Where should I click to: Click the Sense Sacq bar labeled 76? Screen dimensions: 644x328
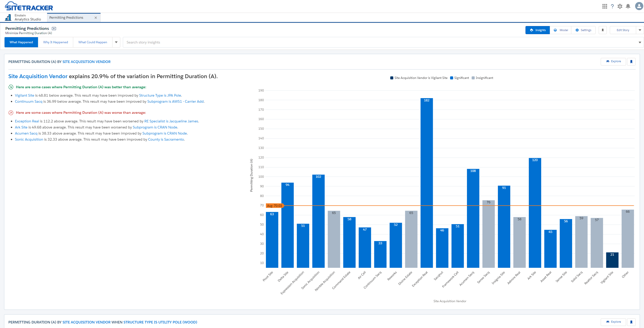click(489, 234)
